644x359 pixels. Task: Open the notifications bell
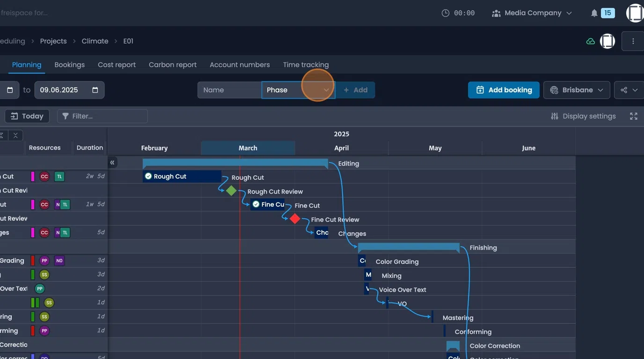(x=595, y=13)
